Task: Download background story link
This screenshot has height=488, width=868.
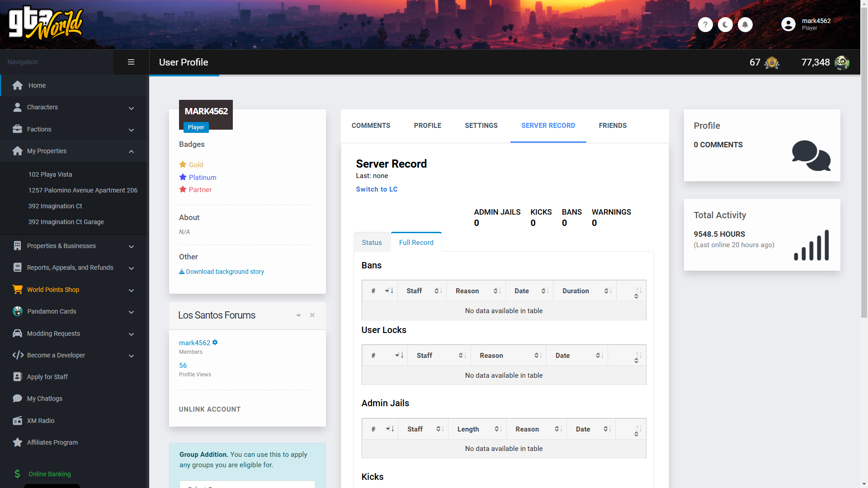Action: click(222, 272)
